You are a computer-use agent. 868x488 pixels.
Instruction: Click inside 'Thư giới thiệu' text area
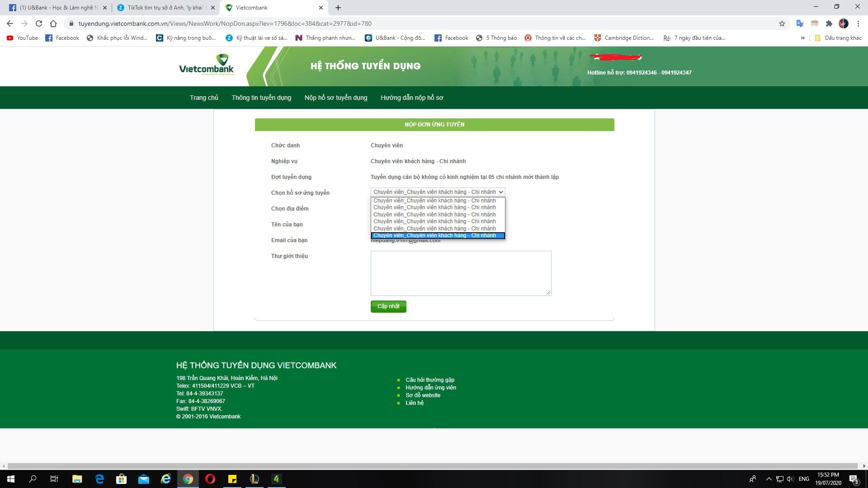coord(461,273)
